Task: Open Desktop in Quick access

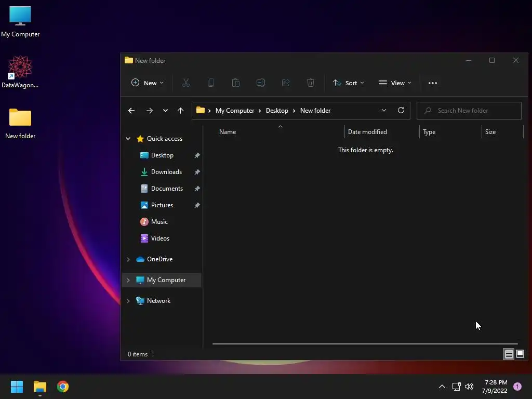Action: tap(162, 155)
